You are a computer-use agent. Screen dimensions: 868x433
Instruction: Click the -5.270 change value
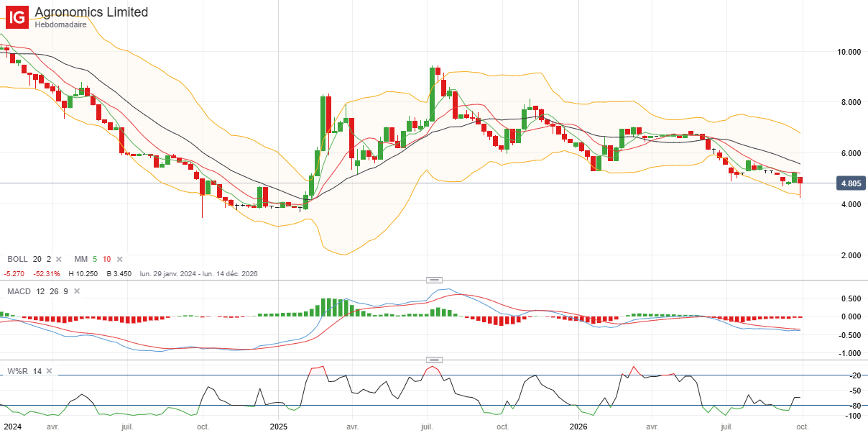point(15,274)
